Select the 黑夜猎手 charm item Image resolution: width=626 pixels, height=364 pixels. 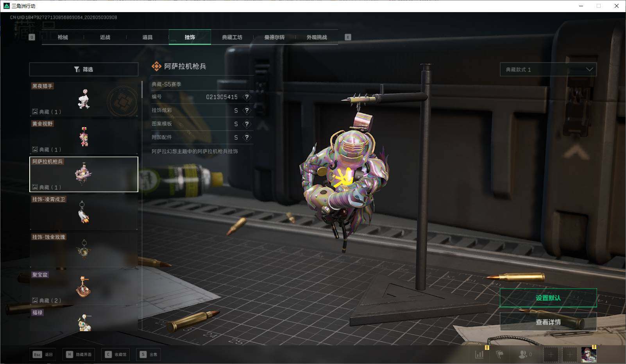[x=84, y=98]
